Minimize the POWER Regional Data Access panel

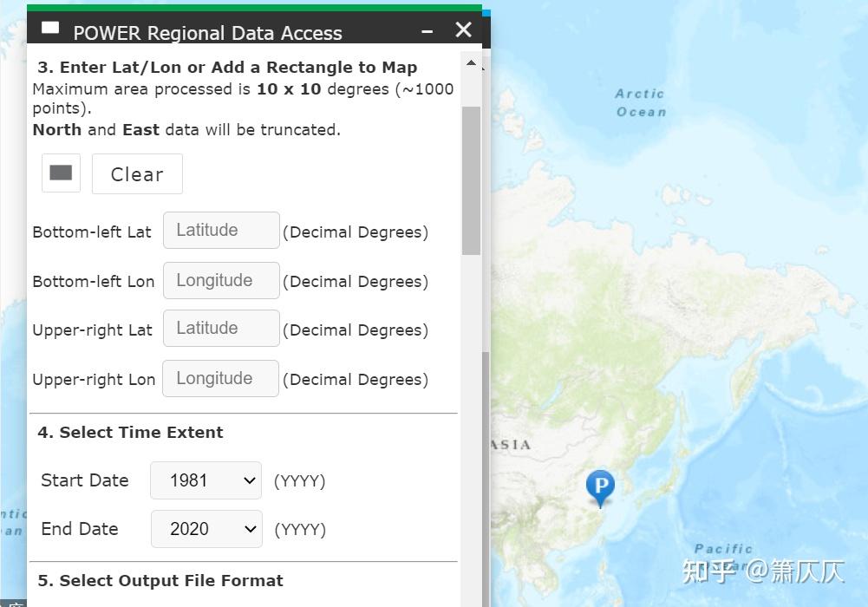427,31
